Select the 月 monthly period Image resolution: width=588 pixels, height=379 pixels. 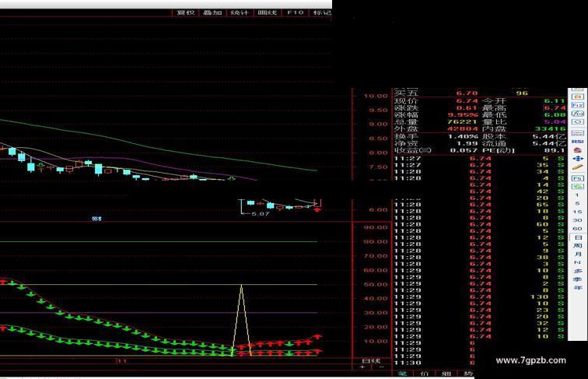click(x=577, y=254)
